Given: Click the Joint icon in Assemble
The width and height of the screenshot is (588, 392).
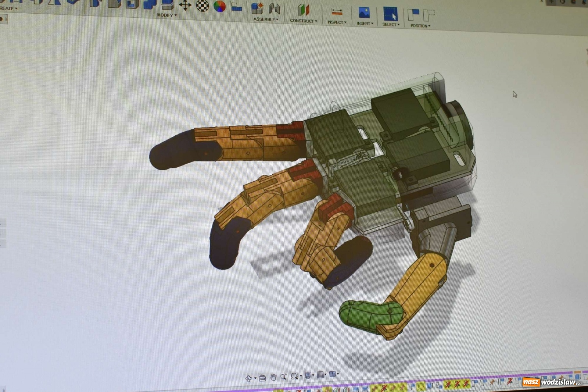Looking at the screenshot, I should (275, 9).
